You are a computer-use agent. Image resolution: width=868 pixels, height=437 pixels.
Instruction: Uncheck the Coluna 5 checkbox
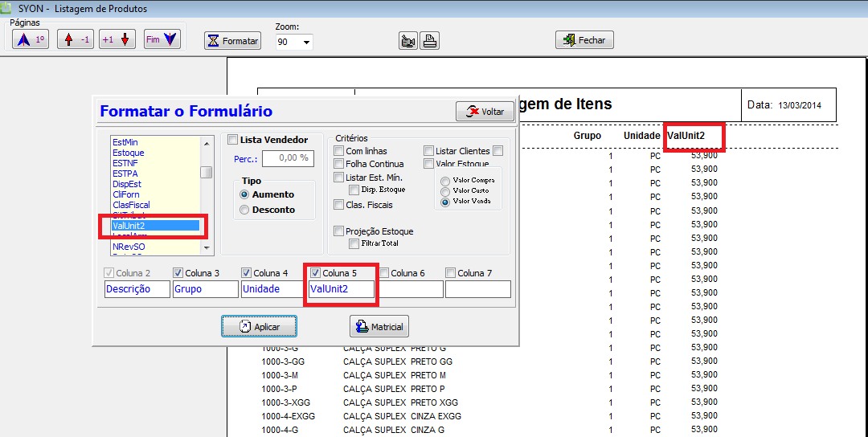[x=316, y=273]
